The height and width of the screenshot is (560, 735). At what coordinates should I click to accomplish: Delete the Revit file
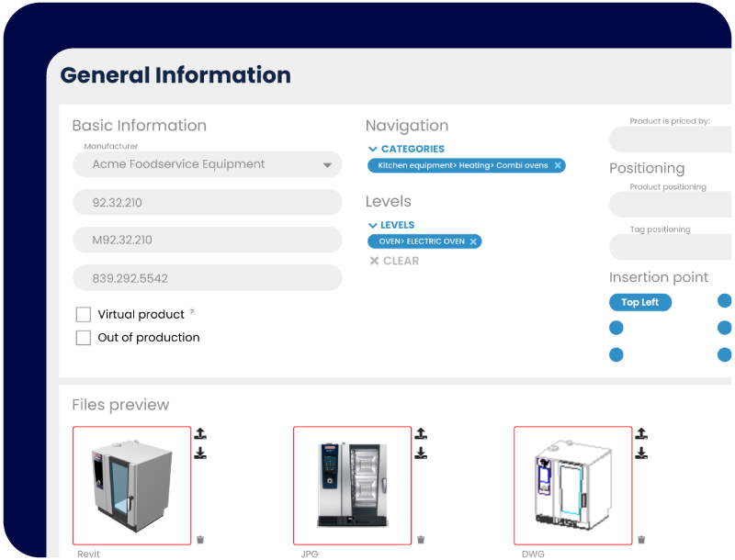point(200,540)
